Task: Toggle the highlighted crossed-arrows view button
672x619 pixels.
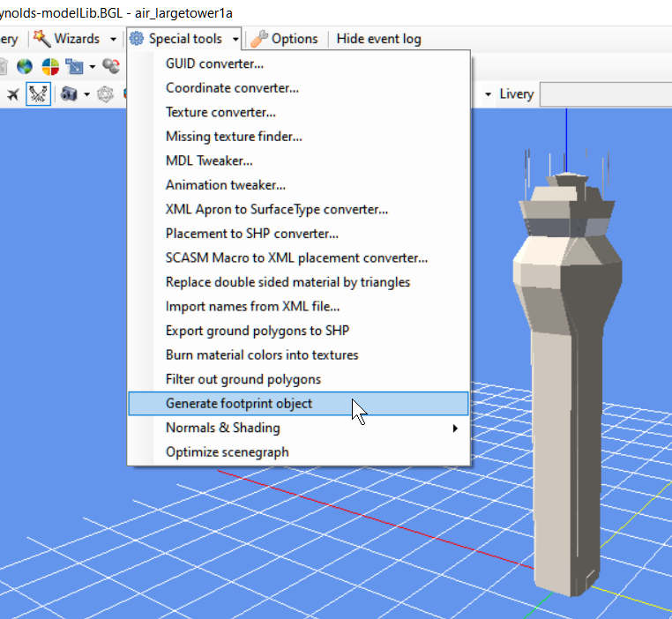Action: coord(38,94)
